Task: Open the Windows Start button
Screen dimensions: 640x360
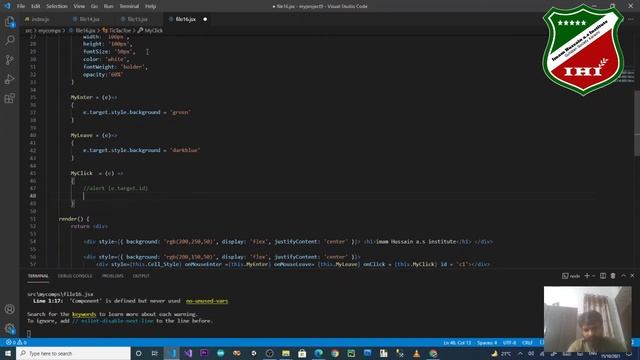Action: [8, 353]
